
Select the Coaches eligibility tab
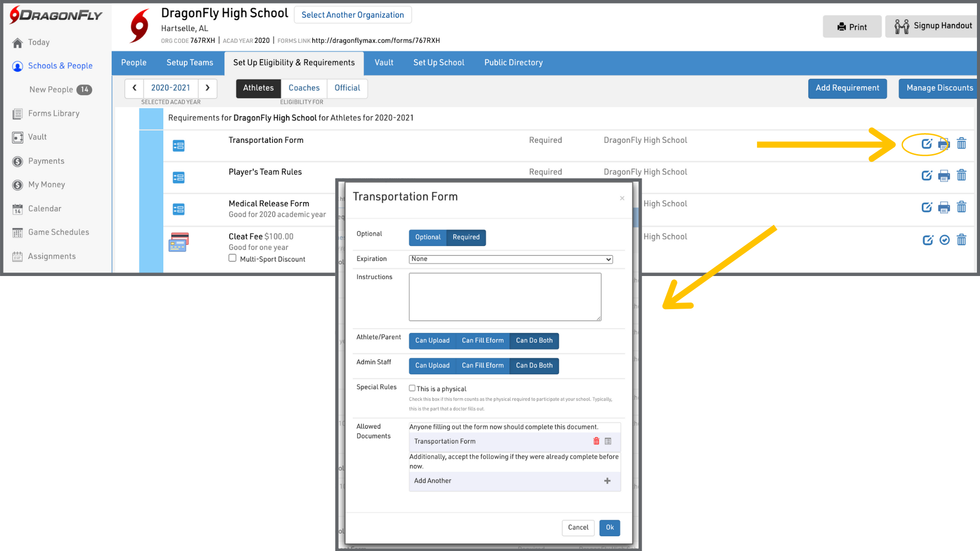(x=304, y=88)
